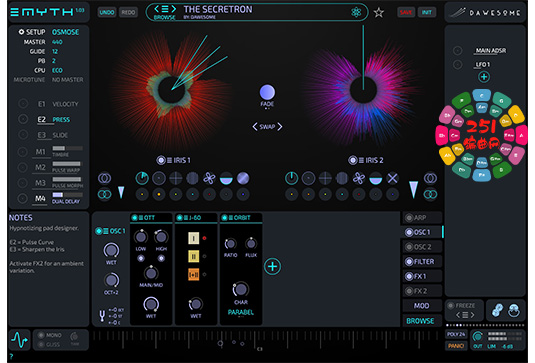
Task: Select J-60 chorus mode II button
Action: pyautogui.click(x=193, y=256)
